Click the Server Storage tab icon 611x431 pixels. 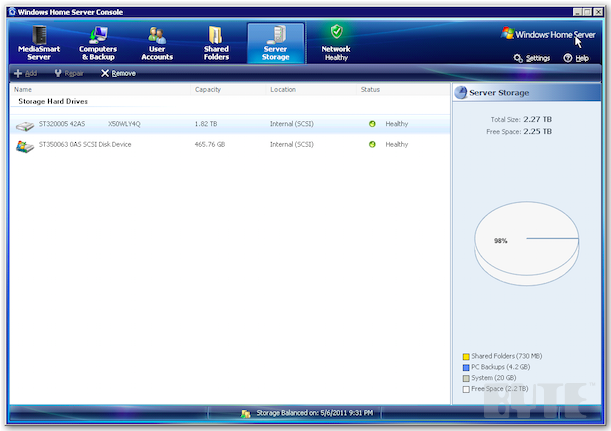pos(275,36)
